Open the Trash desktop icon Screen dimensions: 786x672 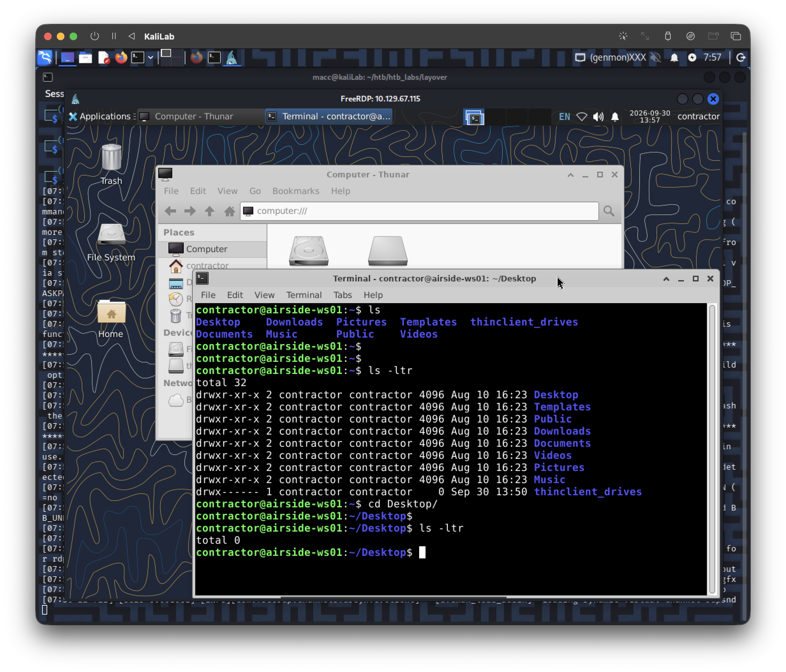click(112, 164)
